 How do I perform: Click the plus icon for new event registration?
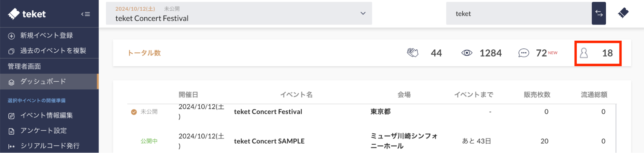pos(12,36)
